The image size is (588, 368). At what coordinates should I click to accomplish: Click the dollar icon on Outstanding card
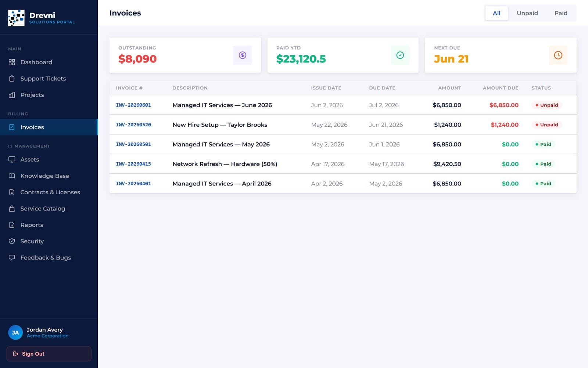tap(243, 55)
